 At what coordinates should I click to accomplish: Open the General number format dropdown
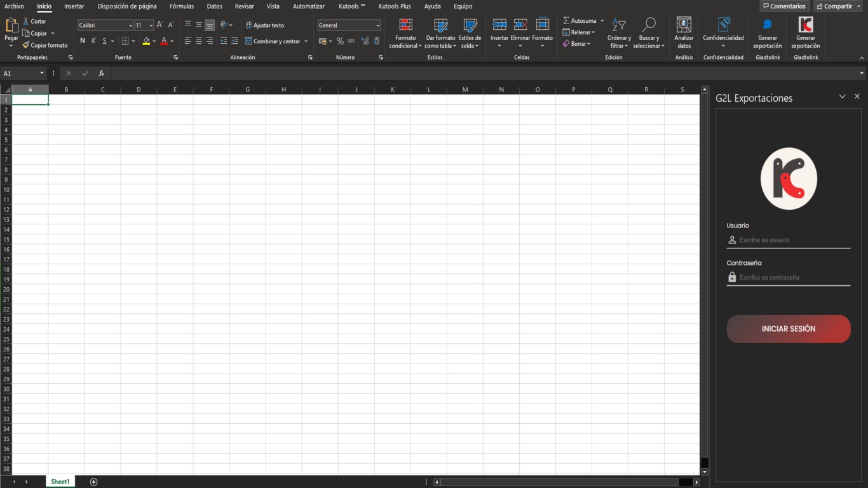coord(377,25)
